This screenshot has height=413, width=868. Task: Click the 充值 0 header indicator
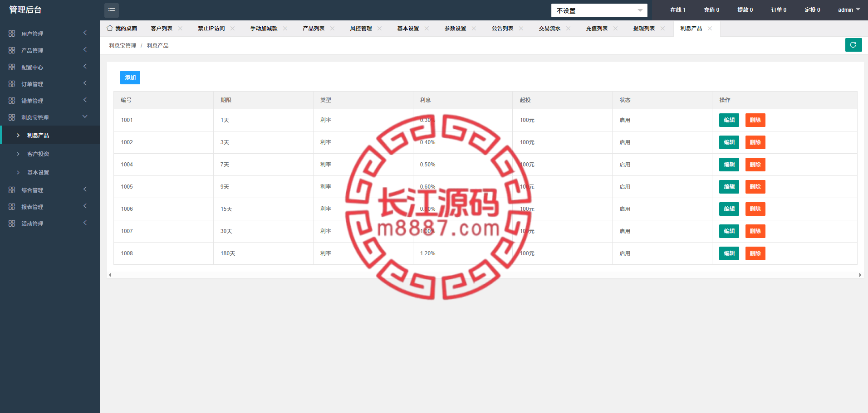tap(711, 10)
